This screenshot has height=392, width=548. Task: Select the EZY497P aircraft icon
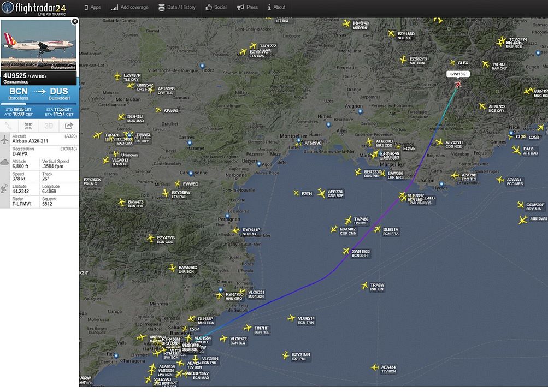[x=117, y=75]
